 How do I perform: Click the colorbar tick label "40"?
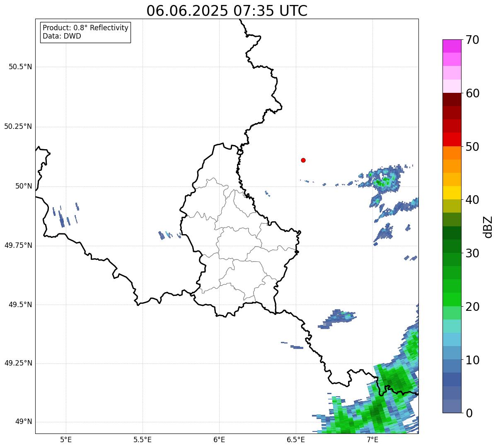coord(472,200)
